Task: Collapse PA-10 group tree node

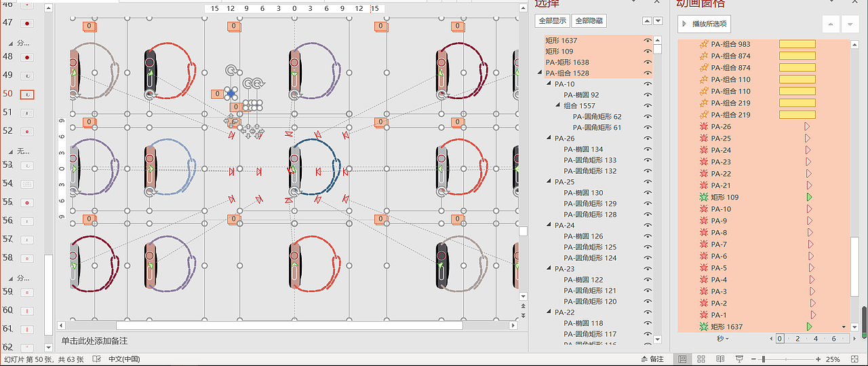Action: point(549,84)
